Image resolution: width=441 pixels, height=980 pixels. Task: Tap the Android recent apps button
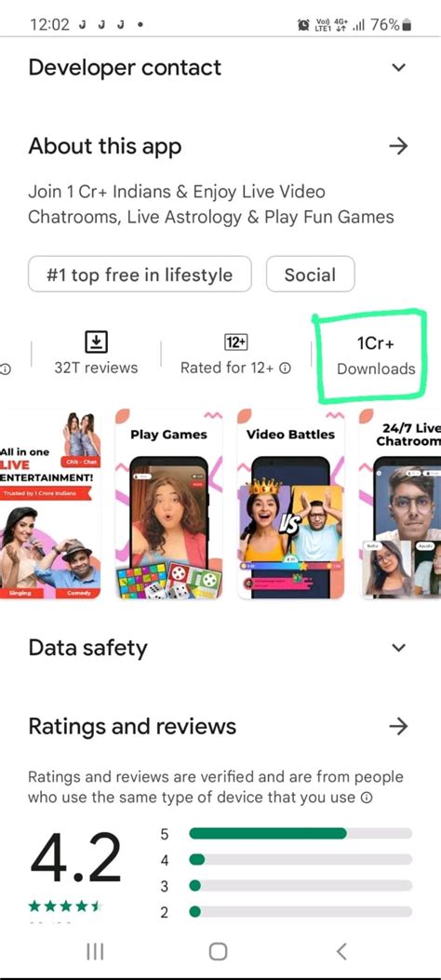95,951
